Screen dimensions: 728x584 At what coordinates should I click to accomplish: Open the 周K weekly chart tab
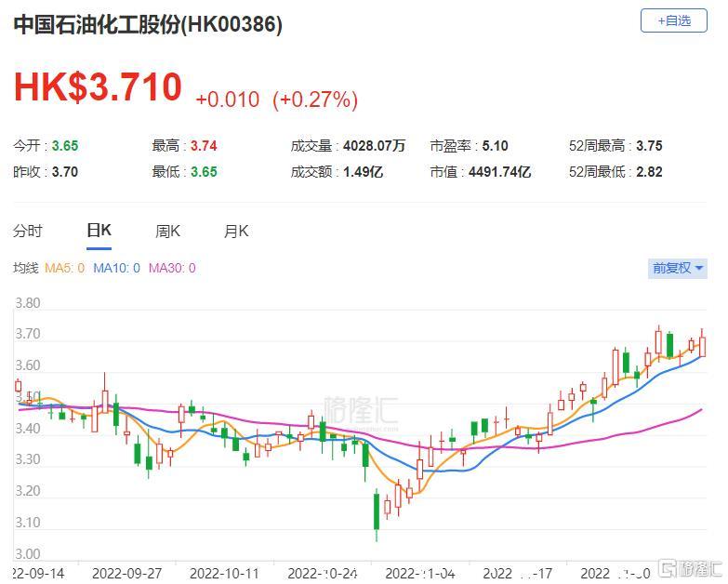[167, 231]
